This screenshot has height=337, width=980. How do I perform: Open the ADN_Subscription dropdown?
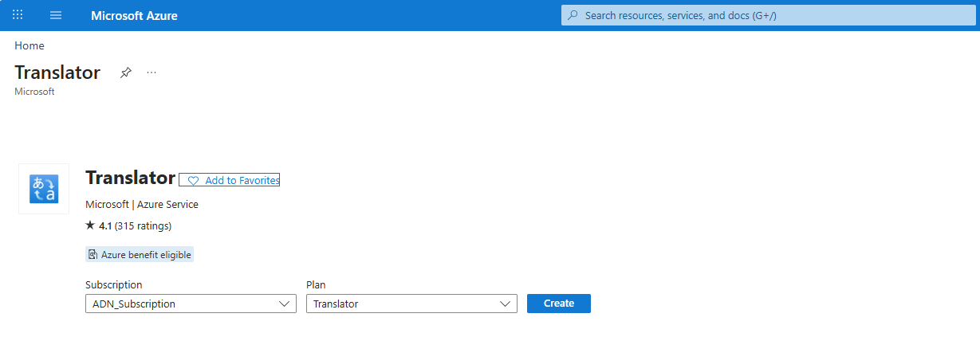coord(191,304)
